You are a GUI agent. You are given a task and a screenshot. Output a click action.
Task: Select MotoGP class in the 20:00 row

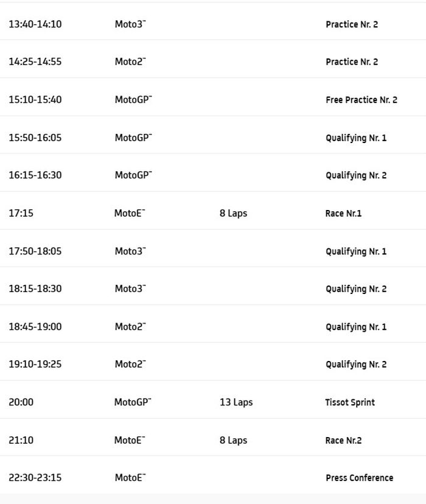(133, 402)
